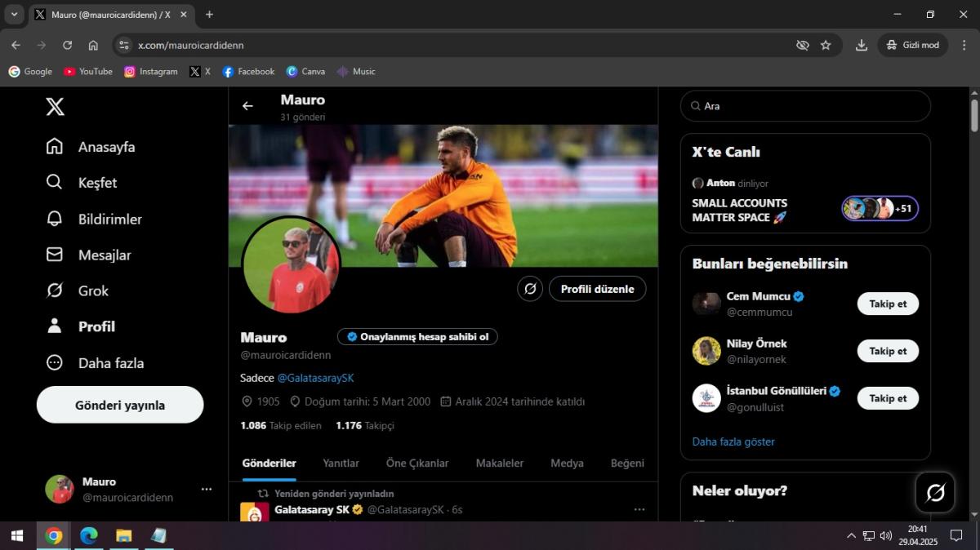Click the +51 listeners avatars pill
The height and width of the screenshot is (550, 980).
tap(880, 208)
